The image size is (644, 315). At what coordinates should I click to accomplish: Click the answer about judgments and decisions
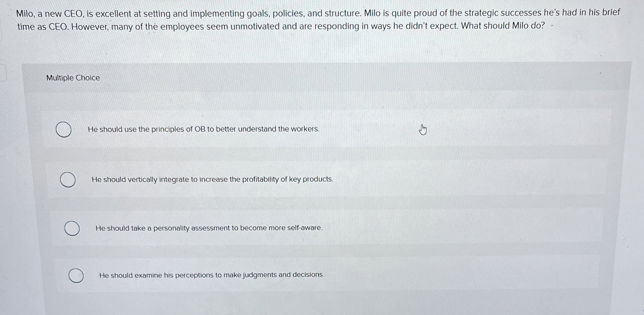click(211, 275)
